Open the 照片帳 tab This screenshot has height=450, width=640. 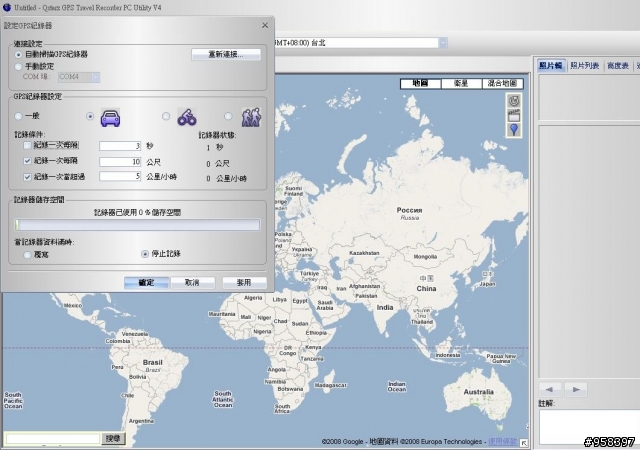click(551, 65)
